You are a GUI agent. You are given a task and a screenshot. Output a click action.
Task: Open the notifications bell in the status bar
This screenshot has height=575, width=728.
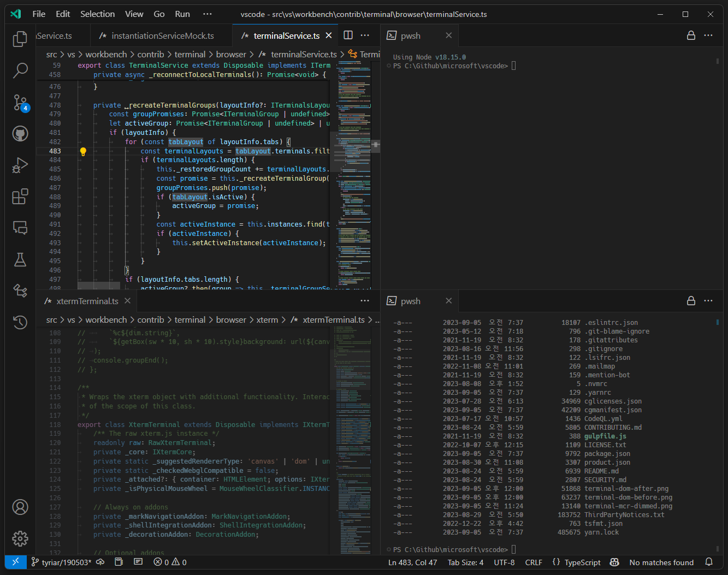click(708, 562)
